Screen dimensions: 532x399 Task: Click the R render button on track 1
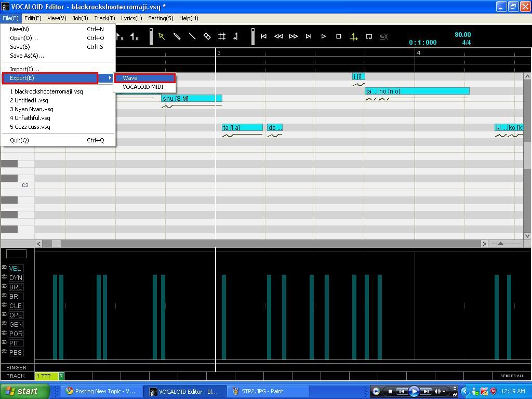coord(61,376)
